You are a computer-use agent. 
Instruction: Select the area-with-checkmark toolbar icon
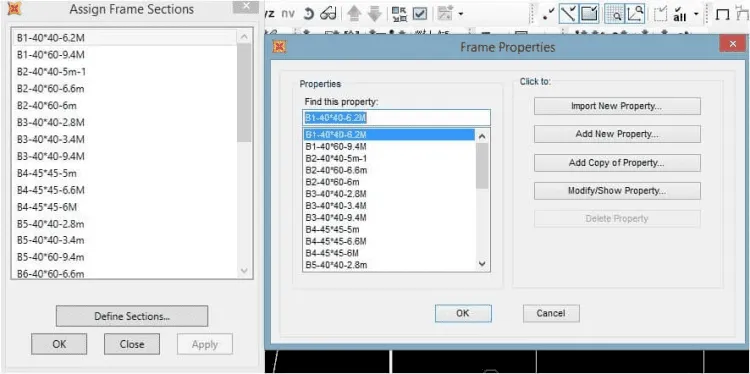click(x=589, y=13)
